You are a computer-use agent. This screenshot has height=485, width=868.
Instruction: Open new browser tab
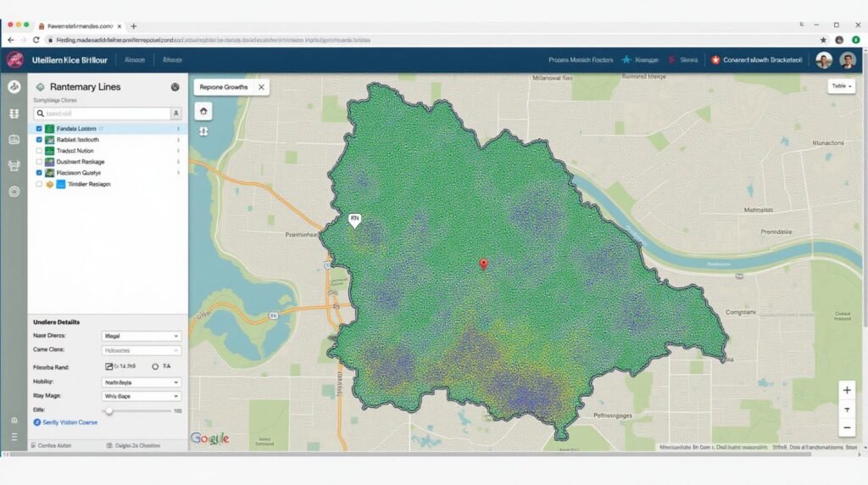click(x=133, y=26)
